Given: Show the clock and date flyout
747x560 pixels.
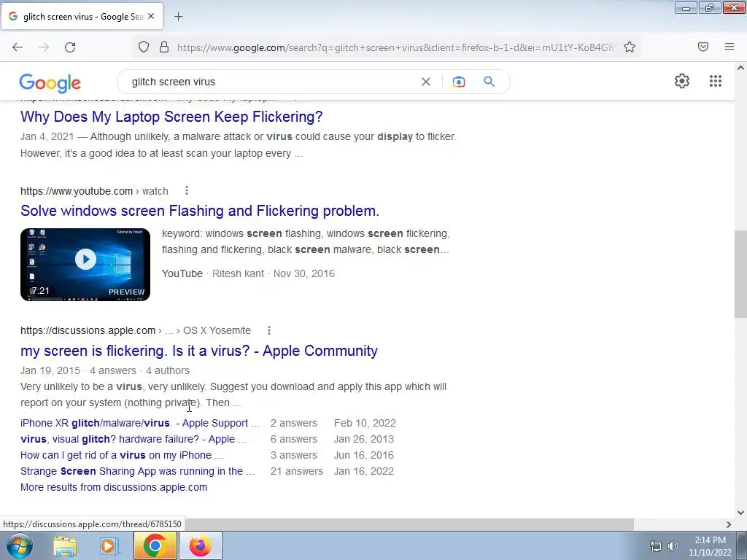Looking at the screenshot, I should [x=710, y=546].
